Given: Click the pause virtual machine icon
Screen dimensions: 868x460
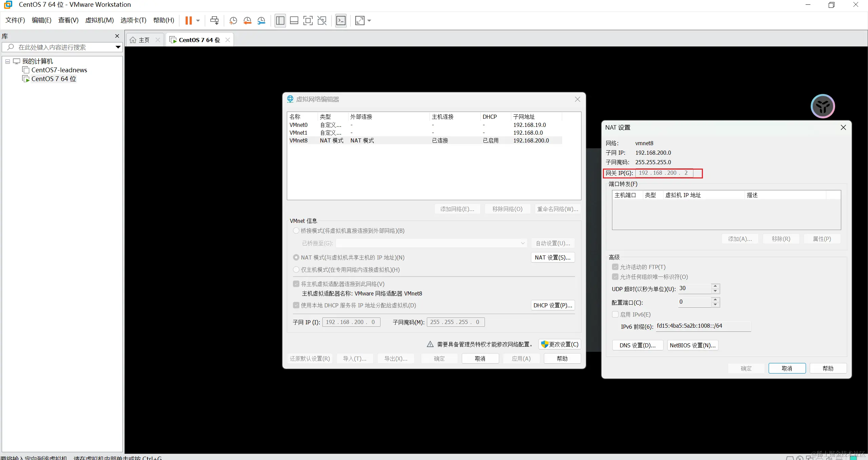Looking at the screenshot, I should click(189, 21).
